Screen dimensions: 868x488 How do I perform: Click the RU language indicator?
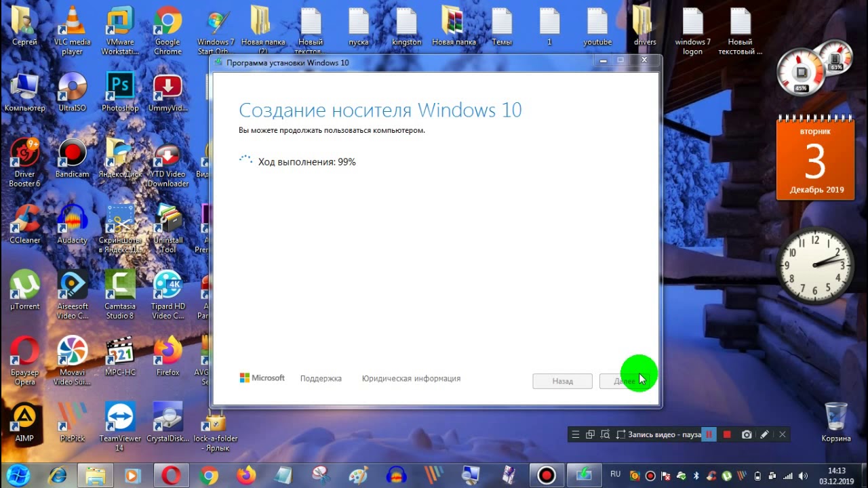pyautogui.click(x=616, y=474)
